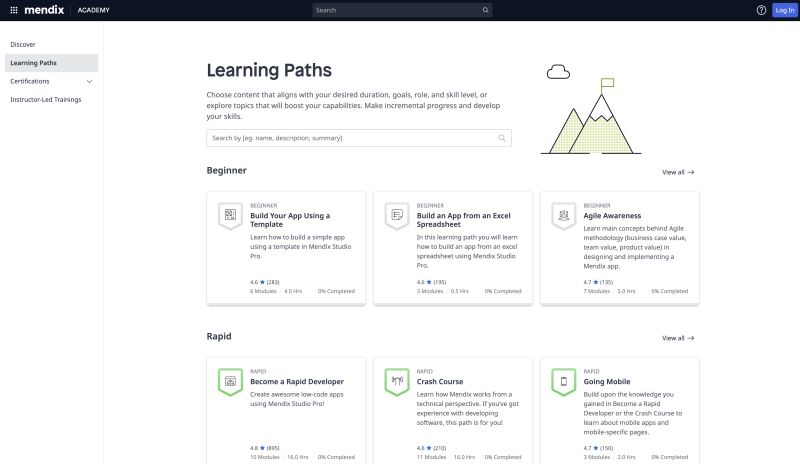Click '2.0 Hrs' on Going Mobile card
800x464 pixels.
pos(626,457)
